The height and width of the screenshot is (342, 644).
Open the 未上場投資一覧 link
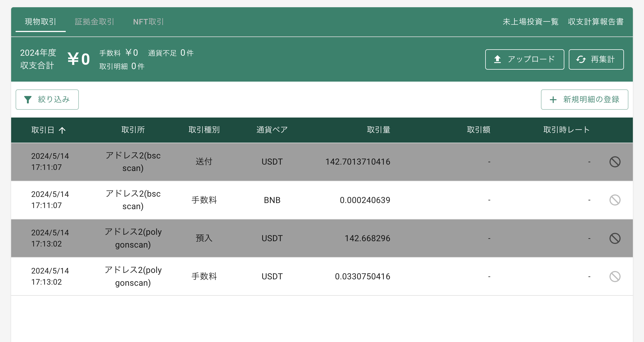tap(531, 22)
